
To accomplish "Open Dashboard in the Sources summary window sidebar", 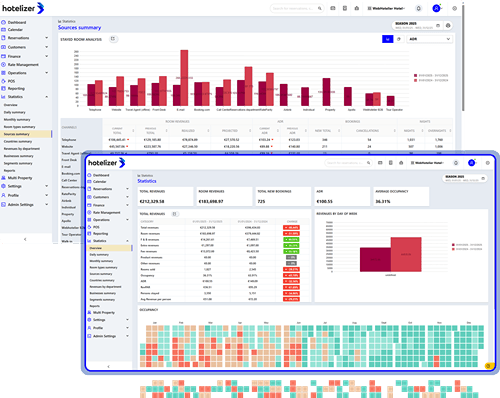I will click(x=17, y=22).
